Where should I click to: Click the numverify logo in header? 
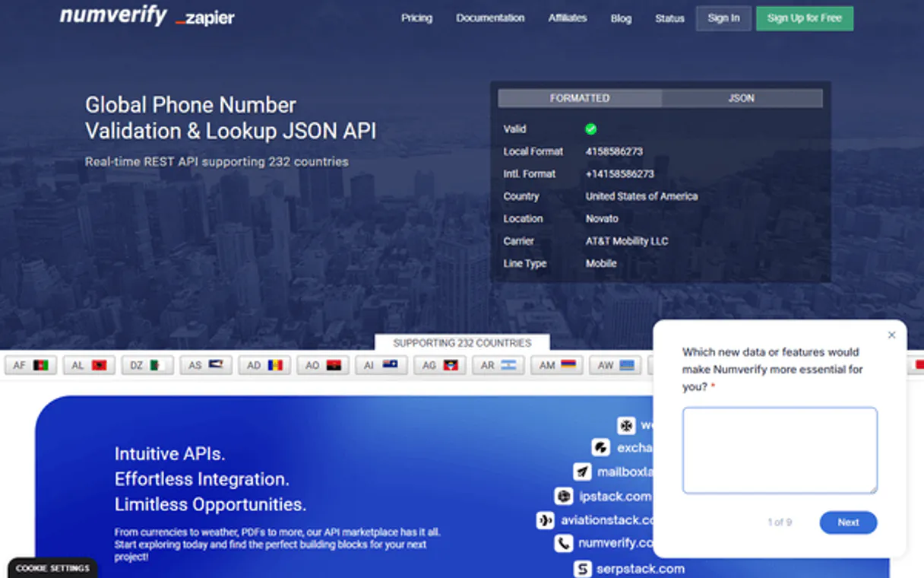[x=113, y=17]
